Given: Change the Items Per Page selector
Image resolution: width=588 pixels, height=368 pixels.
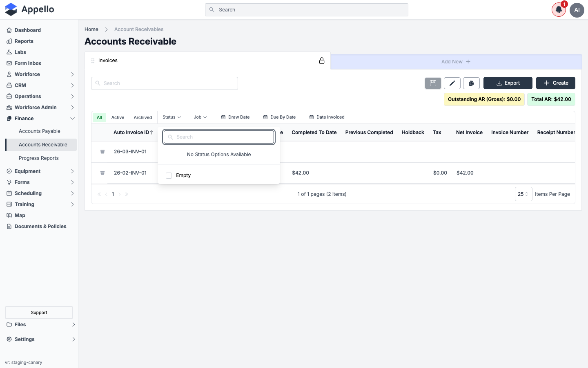Looking at the screenshot, I should pos(523,194).
